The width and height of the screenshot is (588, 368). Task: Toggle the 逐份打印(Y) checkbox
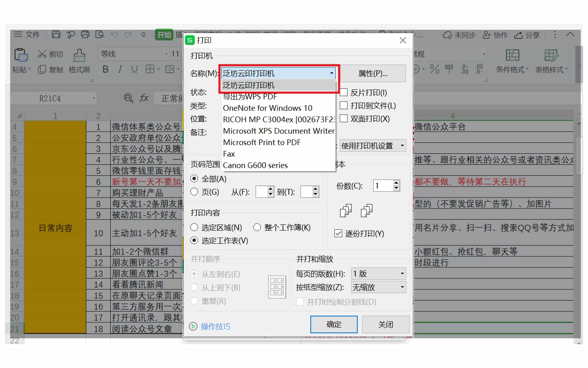338,233
